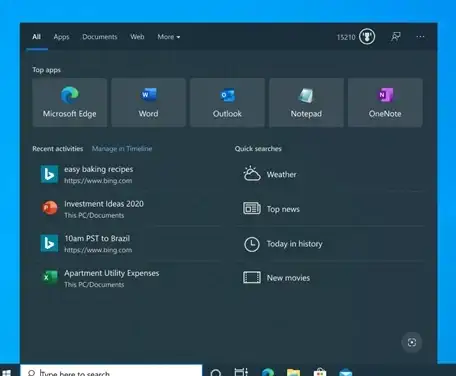Click the Windows Start button
The height and width of the screenshot is (376, 456).
pos(7,372)
